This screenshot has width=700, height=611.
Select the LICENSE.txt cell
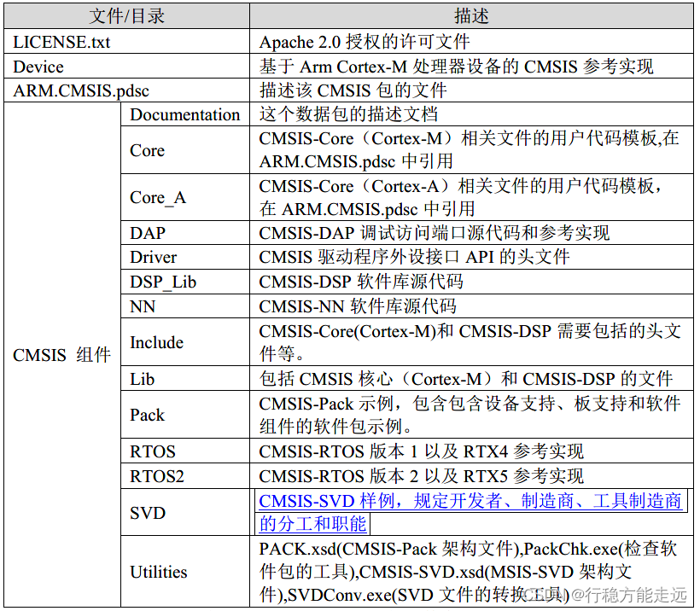(x=127, y=42)
